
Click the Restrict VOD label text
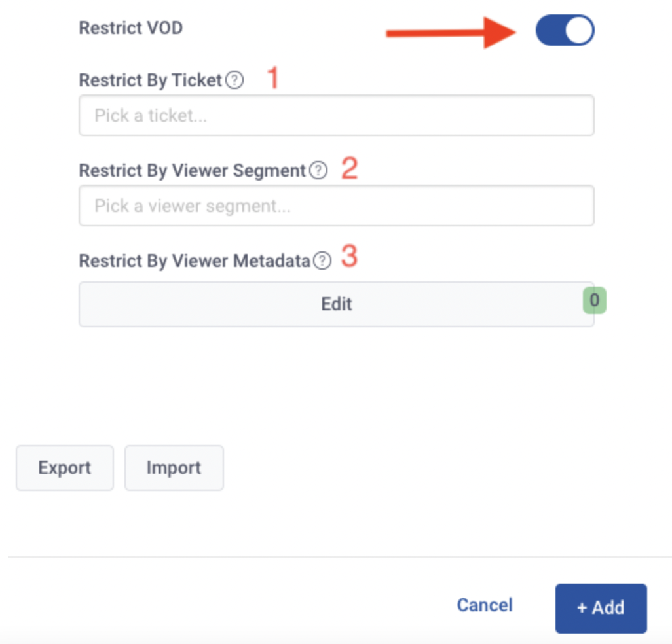click(131, 28)
